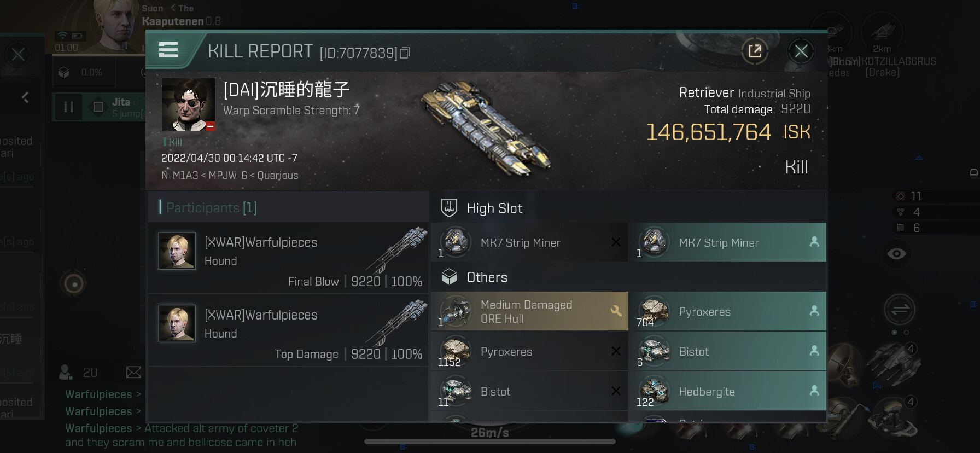
Task: Pause the autopilot route
Action: pyautogui.click(x=68, y=107)
